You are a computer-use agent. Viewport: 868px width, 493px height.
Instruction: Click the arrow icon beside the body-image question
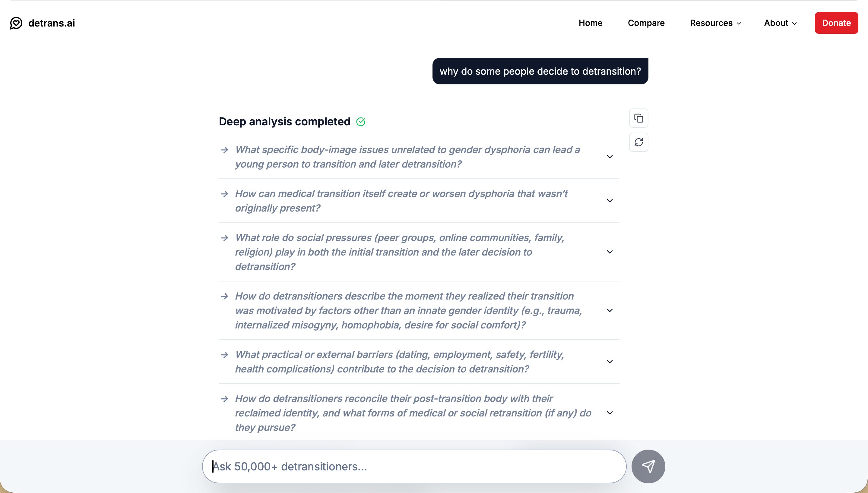(x=224, y=150)
